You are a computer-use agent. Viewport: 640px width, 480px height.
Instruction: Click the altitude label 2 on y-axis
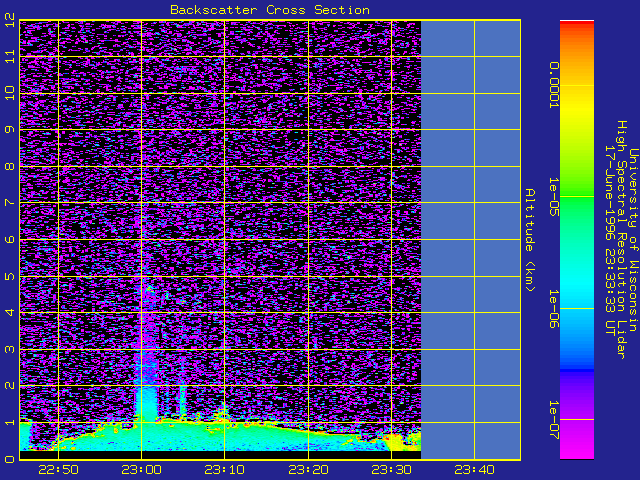tap(10, 385)
